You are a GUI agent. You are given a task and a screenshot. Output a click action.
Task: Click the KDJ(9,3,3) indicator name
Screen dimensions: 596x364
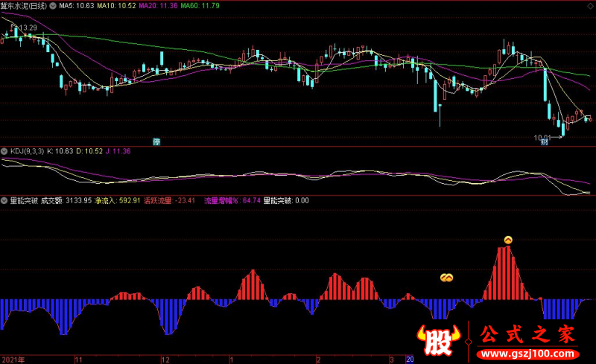click(x=27, y=151)
